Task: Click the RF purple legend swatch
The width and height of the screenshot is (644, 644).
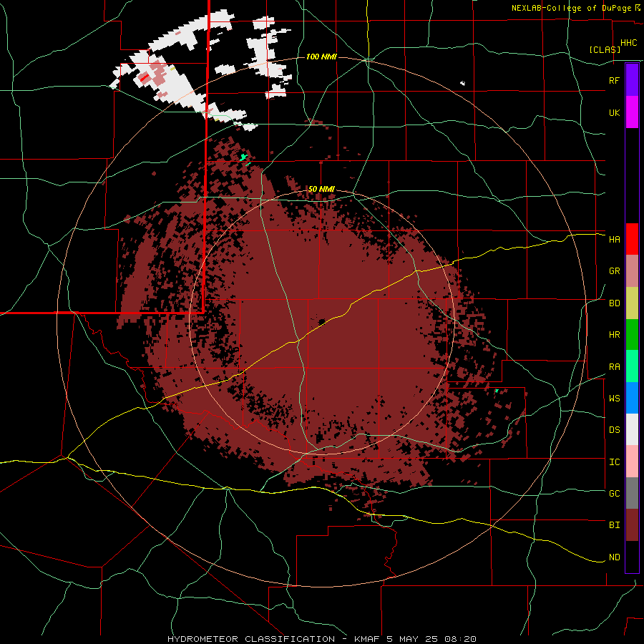Action: (x=632, y=80)
